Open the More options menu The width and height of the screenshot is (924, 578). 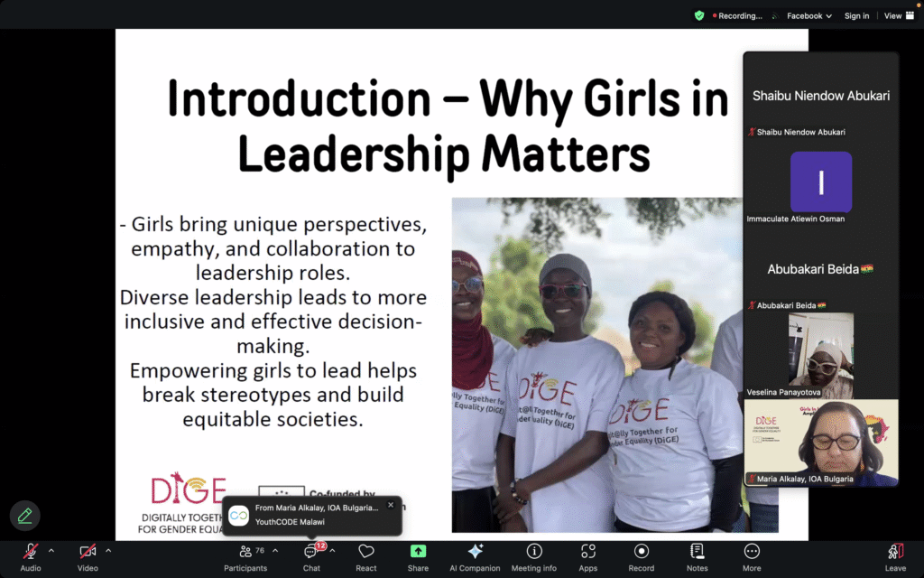[x=752, y=552]
